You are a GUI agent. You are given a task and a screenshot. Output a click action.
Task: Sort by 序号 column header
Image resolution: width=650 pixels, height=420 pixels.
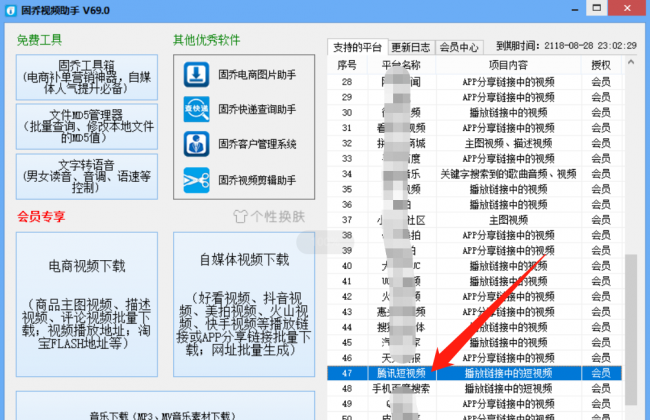(347, 65)
